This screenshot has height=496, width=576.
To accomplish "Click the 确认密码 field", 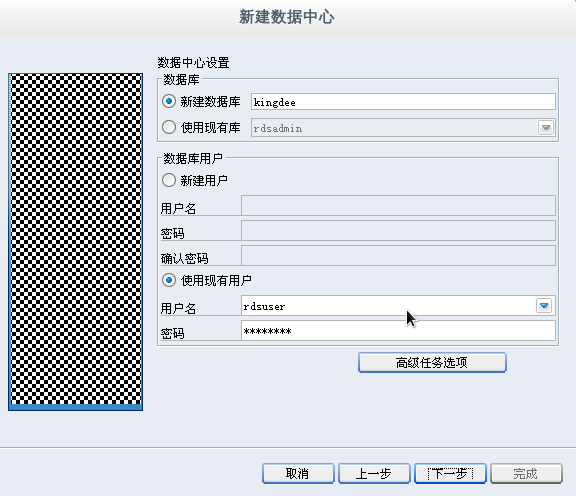I will click(x=398, y=255).
